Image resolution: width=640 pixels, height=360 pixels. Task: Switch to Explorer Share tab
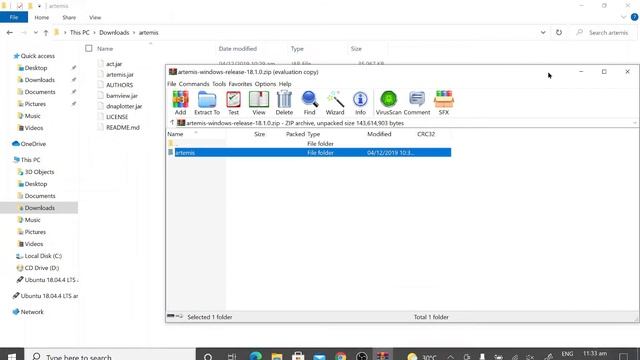point(69,18)
